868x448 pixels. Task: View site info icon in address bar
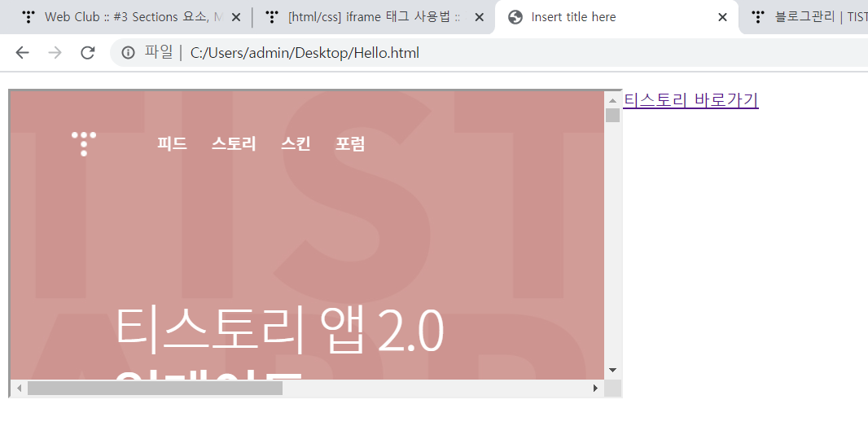[128, 53]
